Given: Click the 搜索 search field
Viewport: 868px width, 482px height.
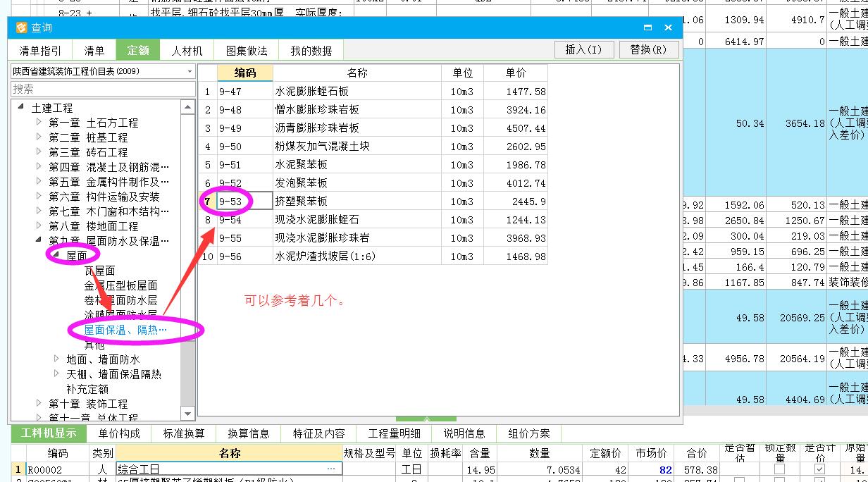Looking at the screenshot, I should 103,89.
